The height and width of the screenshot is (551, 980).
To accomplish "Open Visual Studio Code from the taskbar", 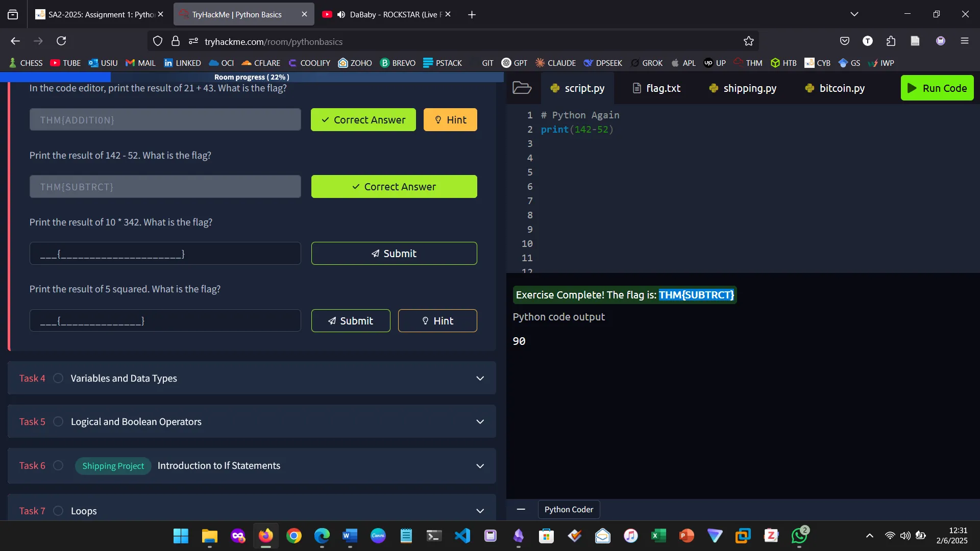I will pyautogui.click(x=462, y=536).
